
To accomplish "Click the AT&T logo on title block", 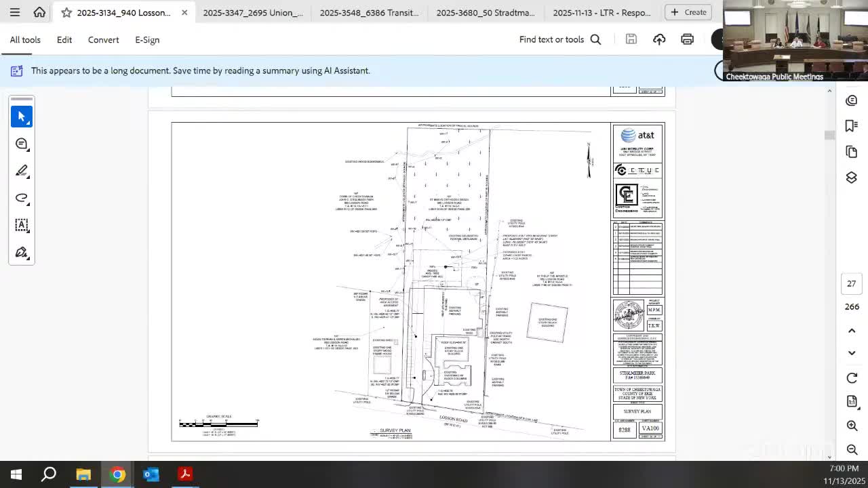I will coord(637,135).
